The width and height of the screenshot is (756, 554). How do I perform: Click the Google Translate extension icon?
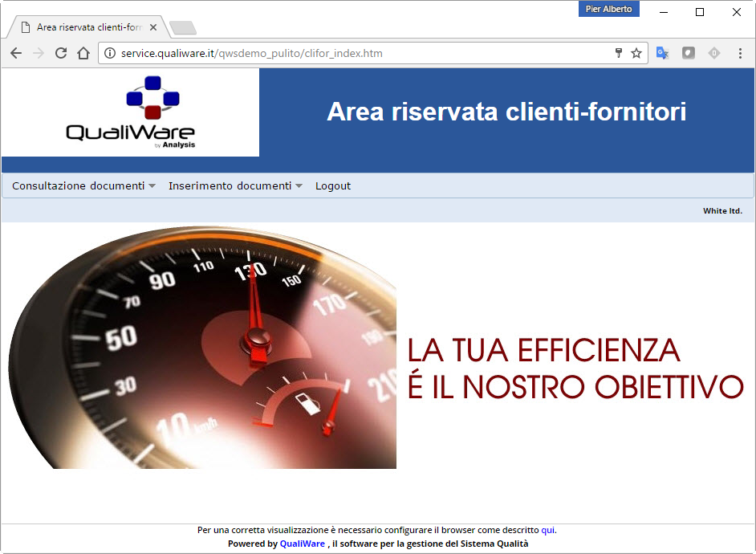click(662, 54)
